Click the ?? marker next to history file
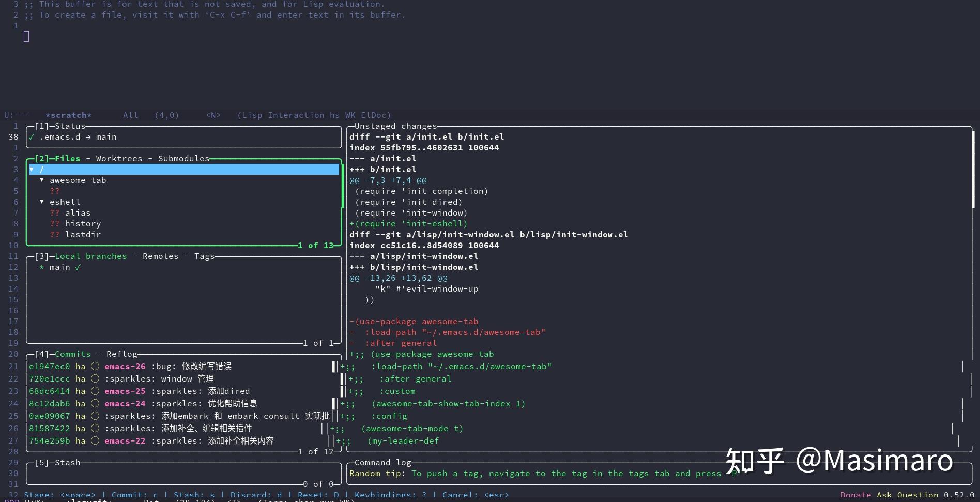Viewport: 980px width, 502px height. (x=55, y=223)
